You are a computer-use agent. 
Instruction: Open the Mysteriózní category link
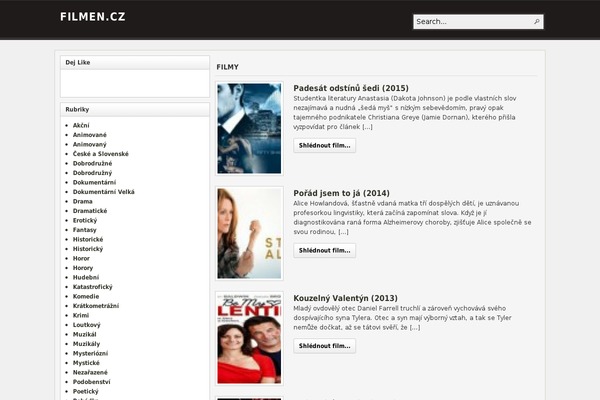pos(90,353)
